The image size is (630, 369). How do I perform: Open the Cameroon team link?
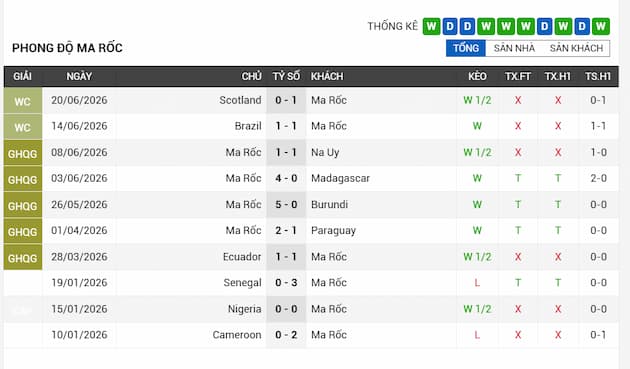pyautogui.click(x=237, y=335)
